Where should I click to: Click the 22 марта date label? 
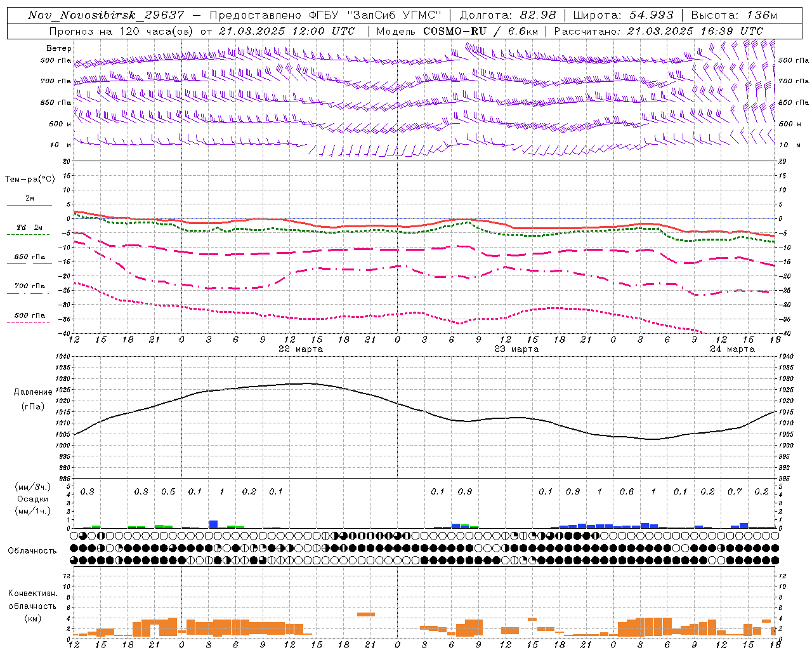[x=301, y=349]
